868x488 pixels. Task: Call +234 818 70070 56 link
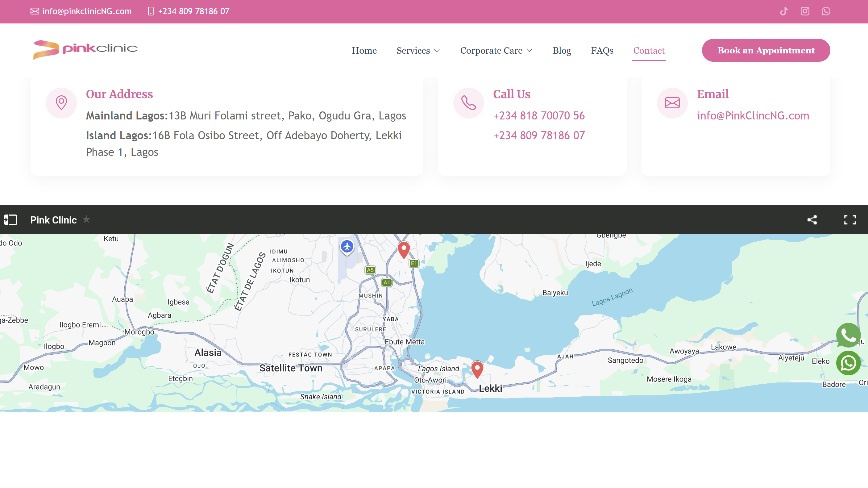tap(539, 116)
